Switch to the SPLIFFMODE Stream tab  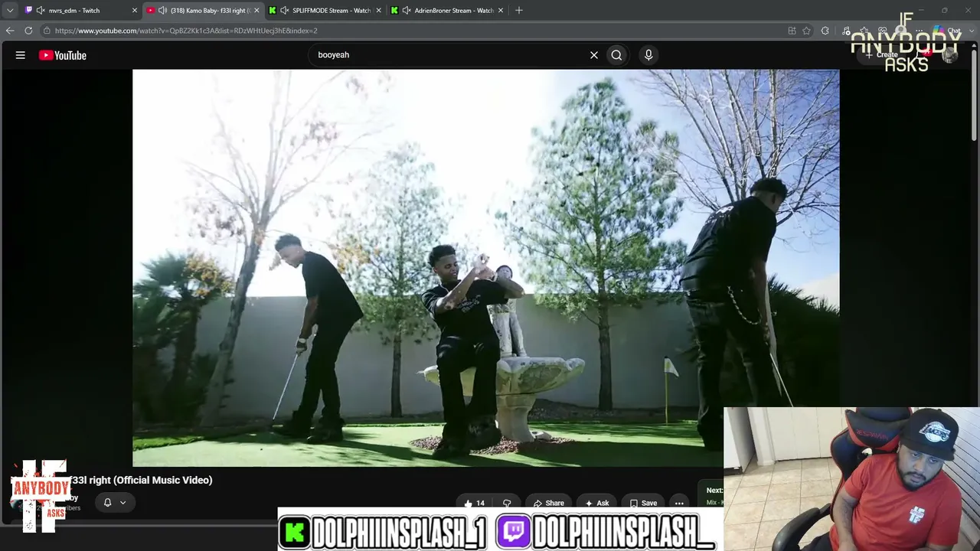(x=325, y=11)
